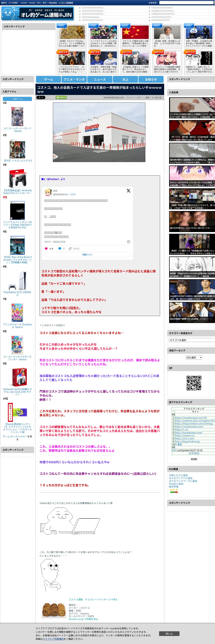Click the chocolate cookies product image

(54, 611)
